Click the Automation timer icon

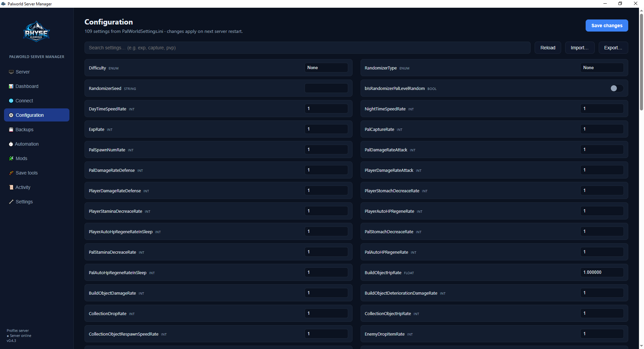pos(11,144)
